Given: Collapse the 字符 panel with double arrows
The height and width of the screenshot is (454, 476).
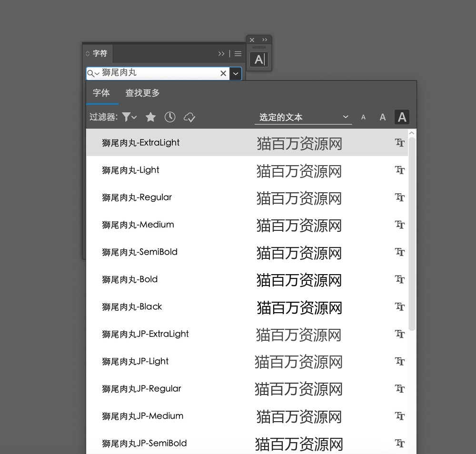Looking at the screenshot, I should pyautogui.click(x=221, y=54).
